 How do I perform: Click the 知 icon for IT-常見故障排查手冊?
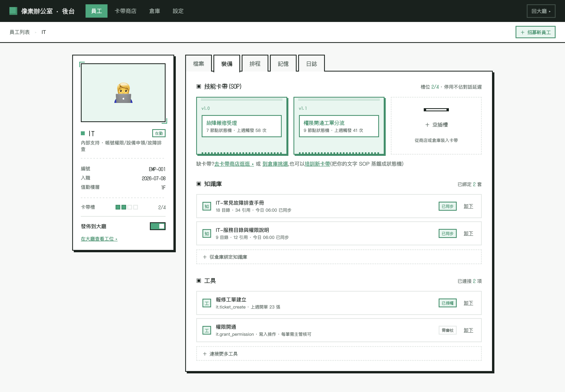[207, 206]
